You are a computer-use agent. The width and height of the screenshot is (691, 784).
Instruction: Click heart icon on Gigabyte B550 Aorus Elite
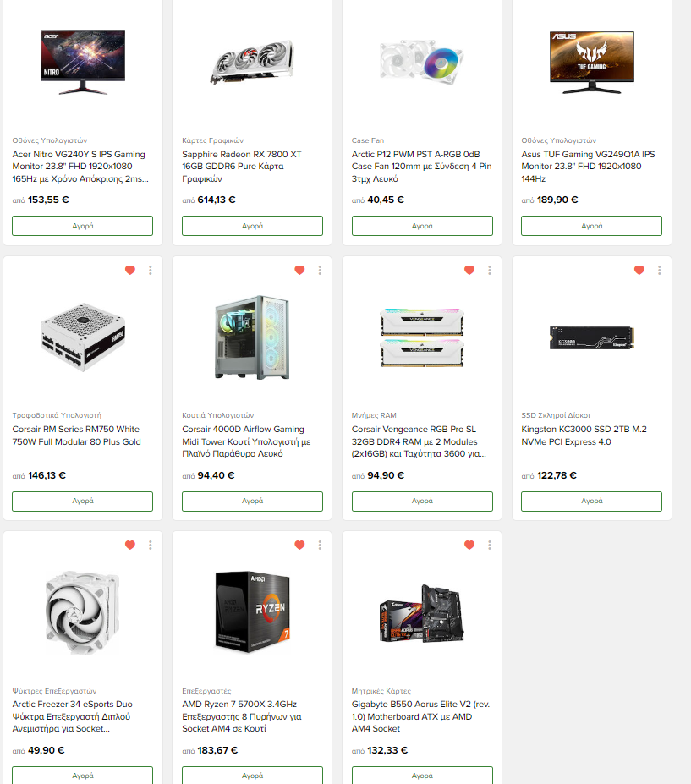(x=469, y=545)
